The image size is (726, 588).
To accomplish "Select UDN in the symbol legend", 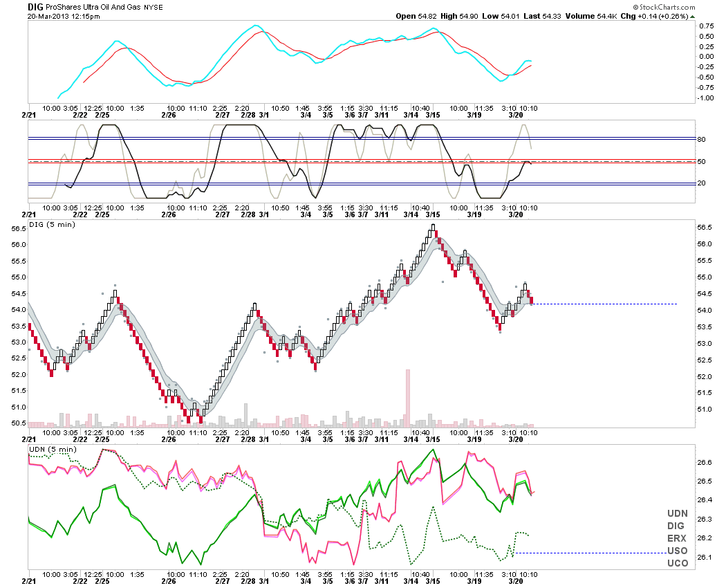I will 678,513.
